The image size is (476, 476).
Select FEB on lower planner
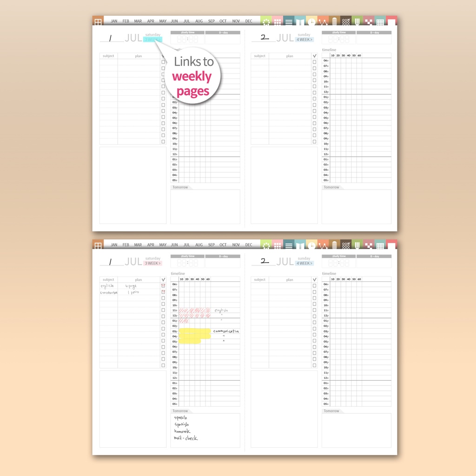pyautogui.click(x=126, y=245)
